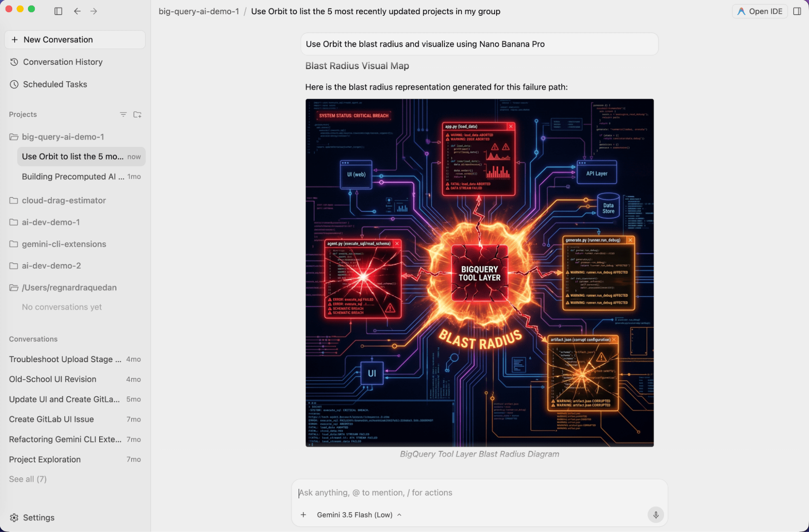Go forward with the right arrow

pyautogui.click(x=94, y=11)
